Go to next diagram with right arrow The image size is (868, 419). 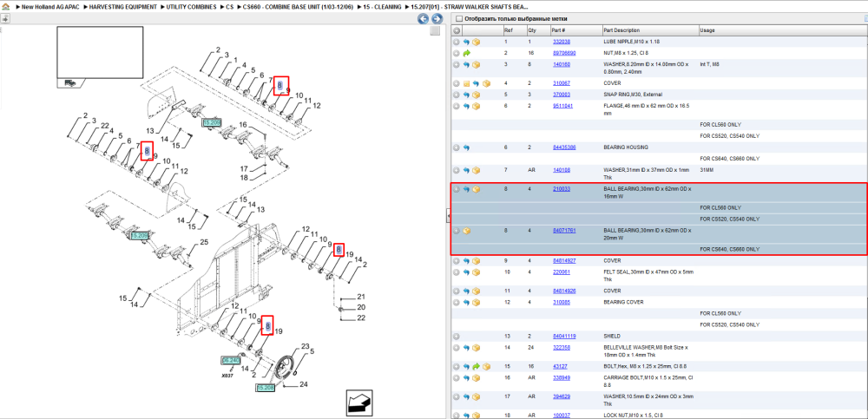437,19
